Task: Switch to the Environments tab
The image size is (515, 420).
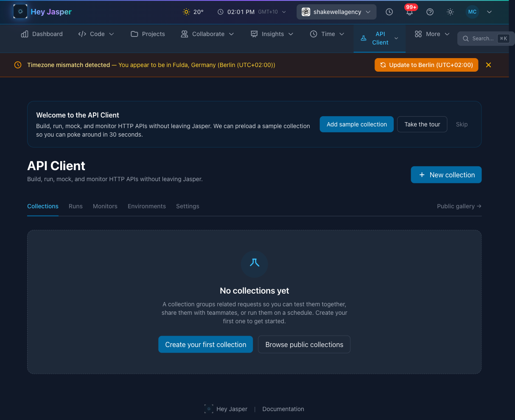Action: (147, 206)
